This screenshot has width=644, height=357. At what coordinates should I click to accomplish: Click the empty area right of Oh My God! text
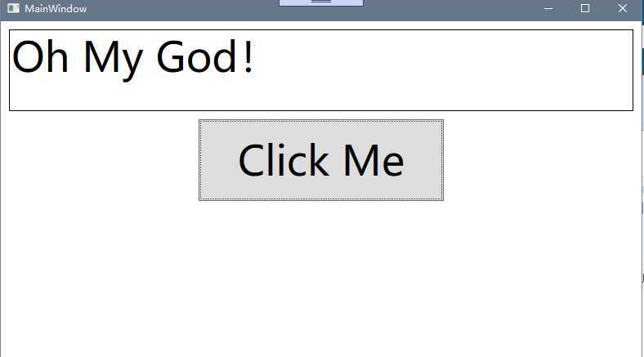[x=444, y=57]
